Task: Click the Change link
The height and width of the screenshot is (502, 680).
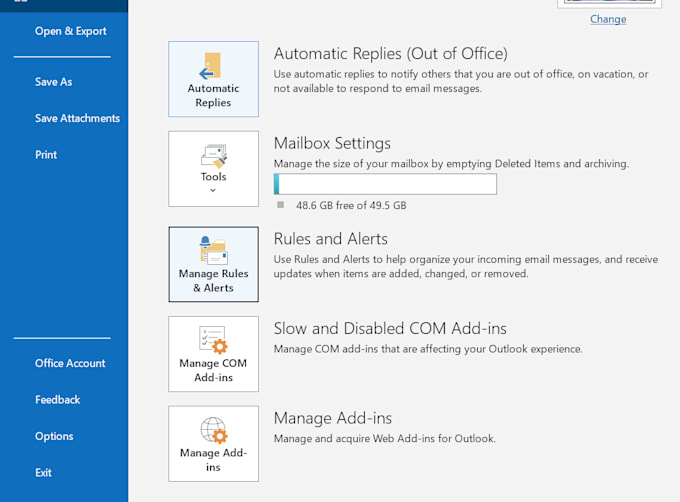Action: [x=608, y=19]
